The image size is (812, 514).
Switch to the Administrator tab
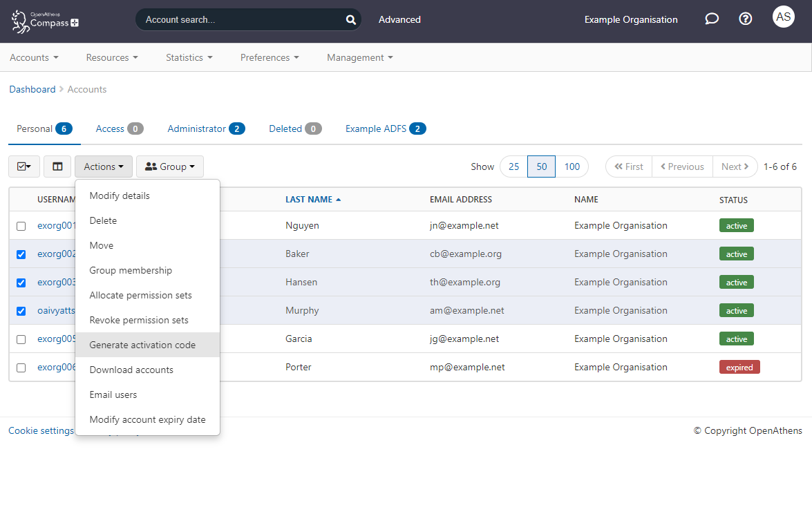[199, 128]
